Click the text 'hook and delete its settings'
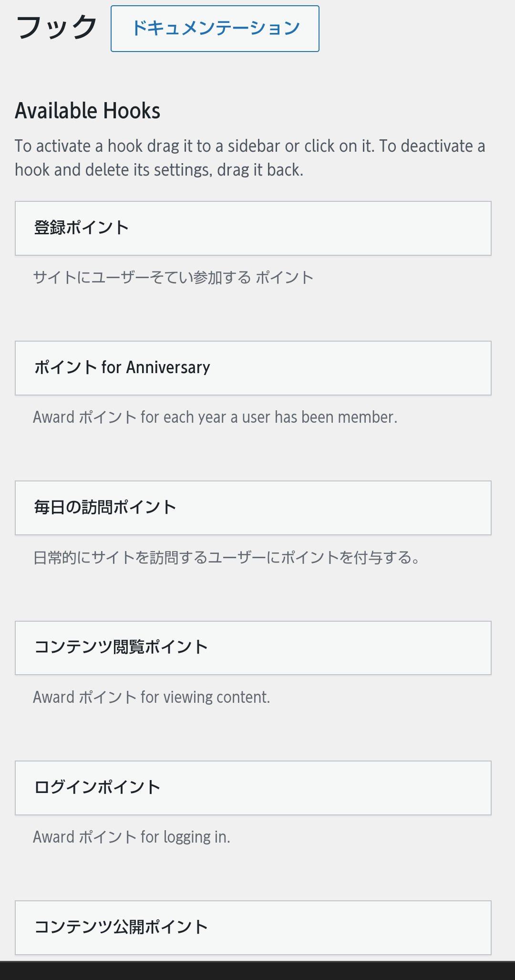Viewport: 515px width, 980px height. click(113, 170)
